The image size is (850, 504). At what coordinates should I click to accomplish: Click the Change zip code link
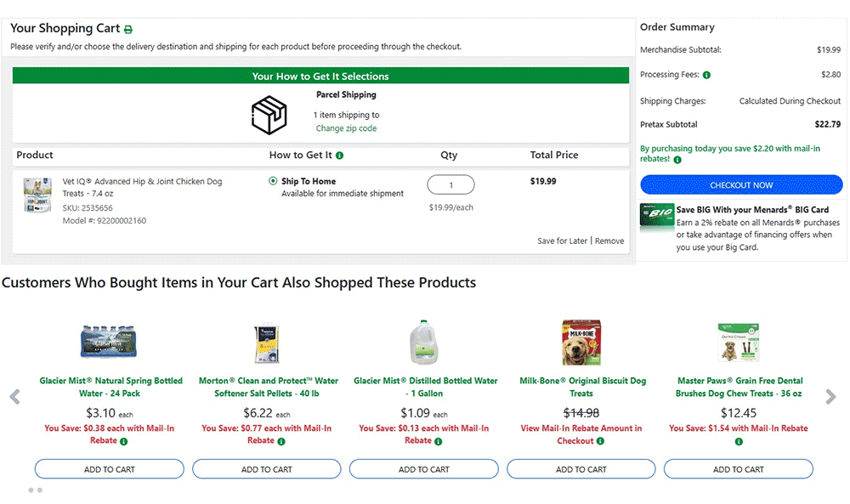(x=346, y=128)
